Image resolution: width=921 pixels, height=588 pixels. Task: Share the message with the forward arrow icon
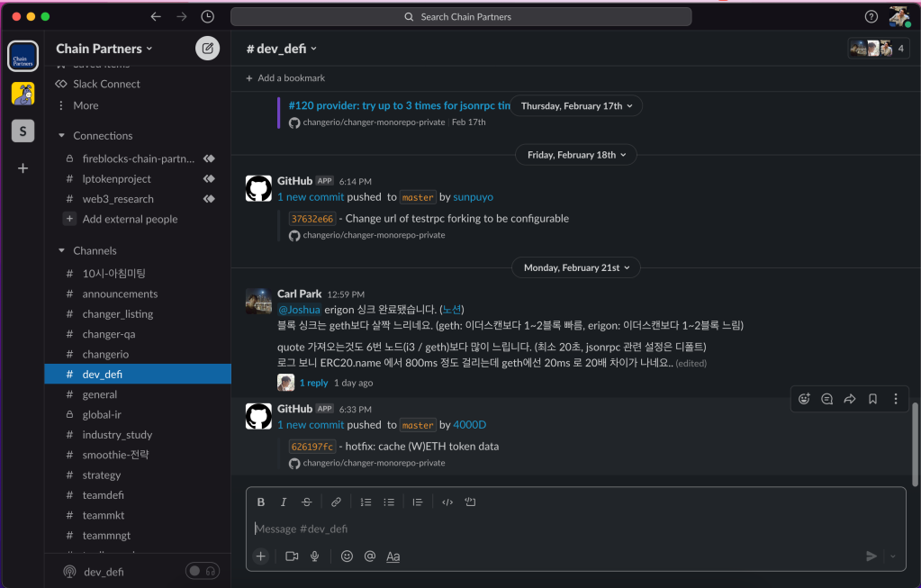pos(850,399)
